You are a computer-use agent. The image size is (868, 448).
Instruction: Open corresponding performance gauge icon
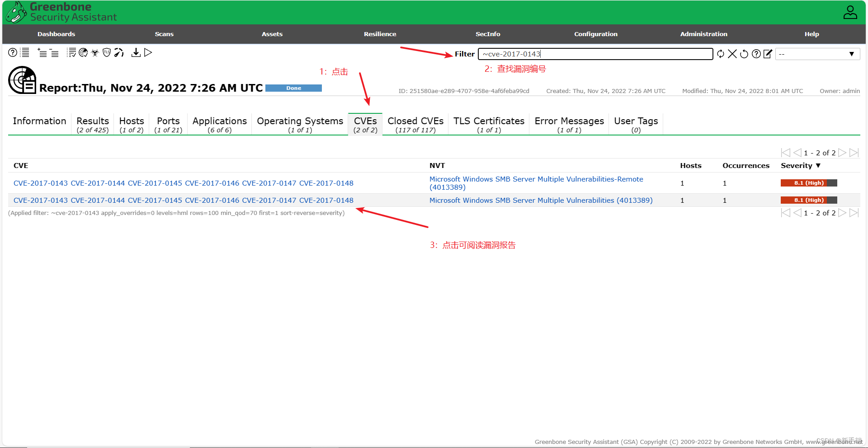click(x=119, y=52)
